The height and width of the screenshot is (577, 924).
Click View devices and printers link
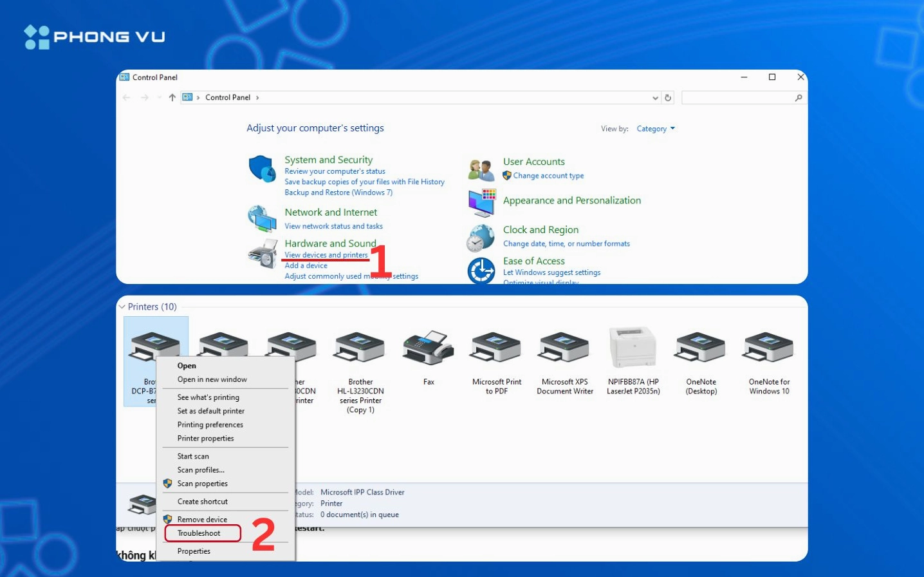coord(326,255)
